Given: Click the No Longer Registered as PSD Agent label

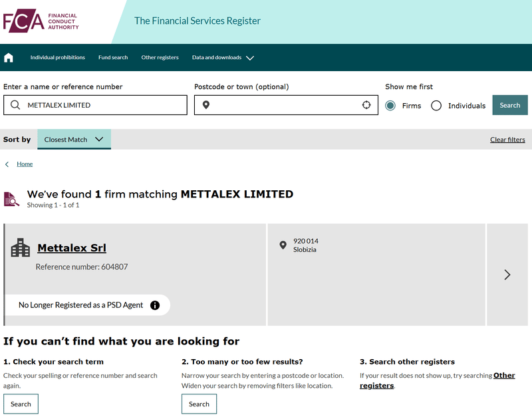Looking at the screenshot, I should point(80,305).
